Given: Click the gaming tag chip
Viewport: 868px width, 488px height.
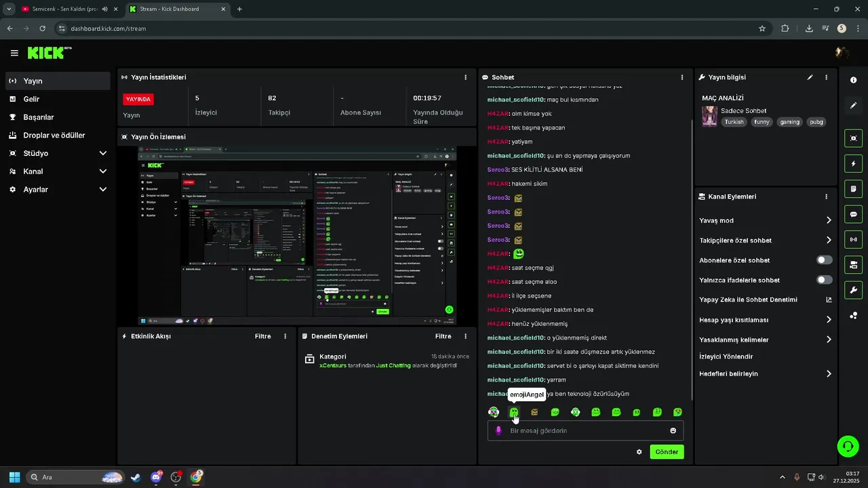Looking at the screenshot, I should (x=789, y=122).
